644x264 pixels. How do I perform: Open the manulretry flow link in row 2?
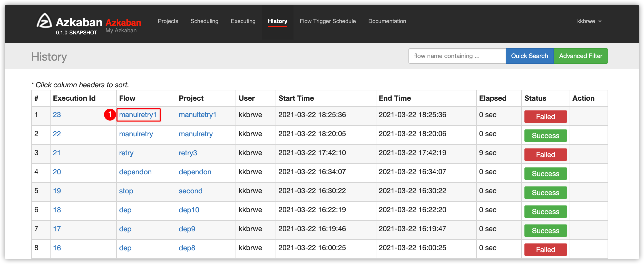pos(136,134)
